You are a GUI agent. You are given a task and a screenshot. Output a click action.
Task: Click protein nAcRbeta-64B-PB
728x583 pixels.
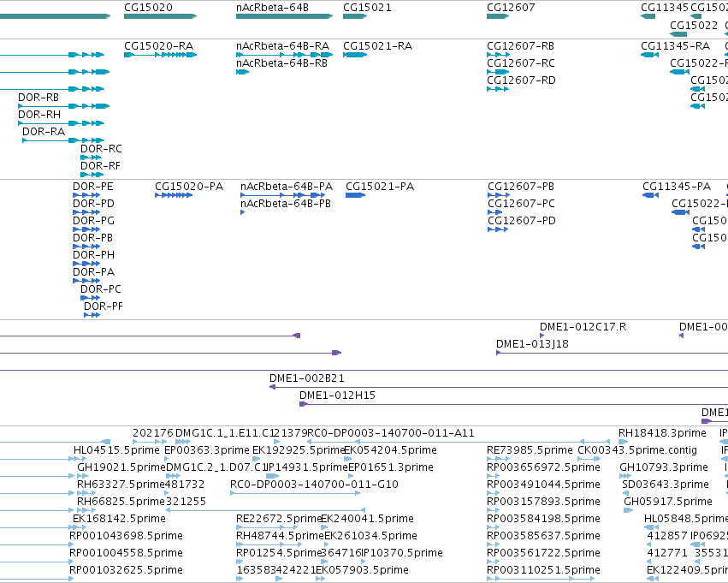point(286,204)
